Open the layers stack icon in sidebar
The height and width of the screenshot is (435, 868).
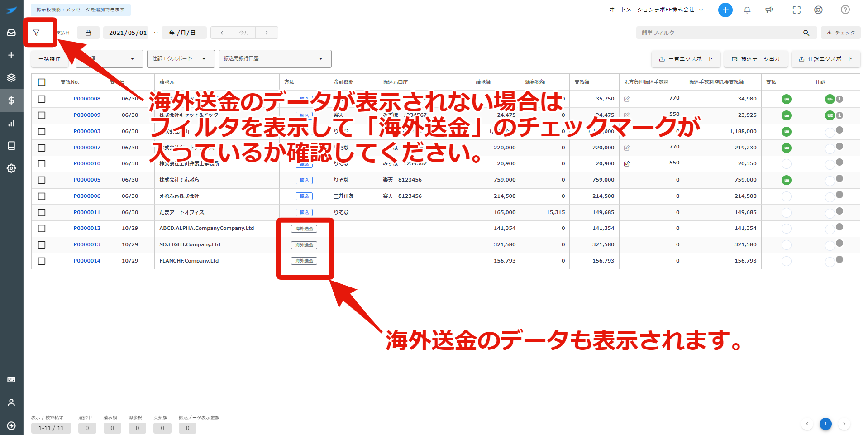(x=11, y=78)
